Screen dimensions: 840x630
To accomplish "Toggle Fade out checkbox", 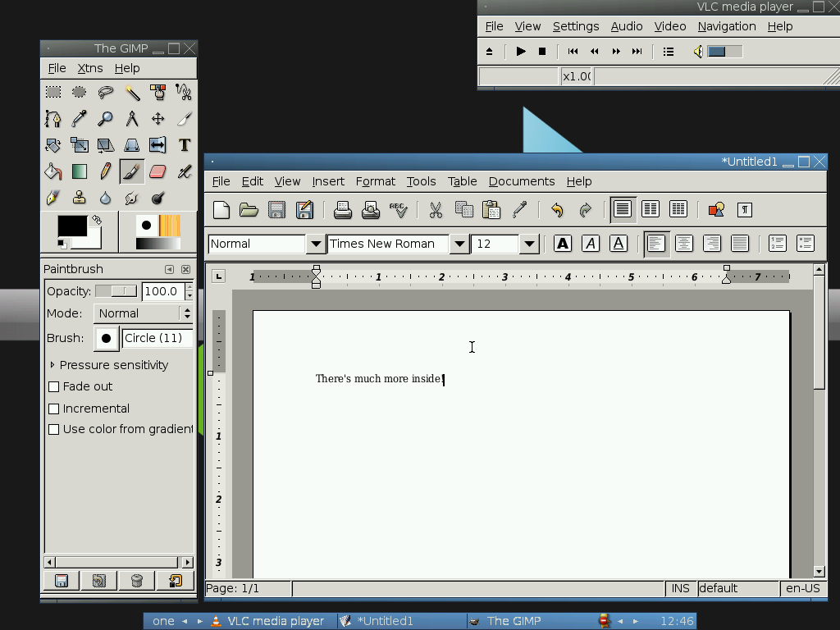I will 53,386.
